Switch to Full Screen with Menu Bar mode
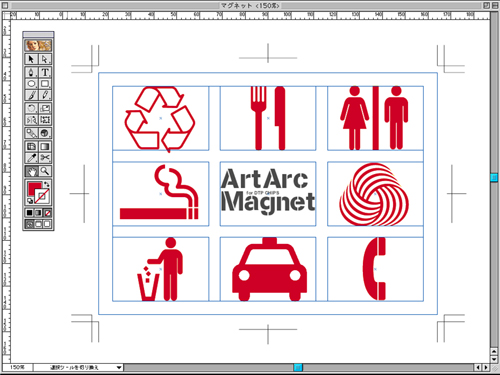500x375 pixels. click(38, 224)
